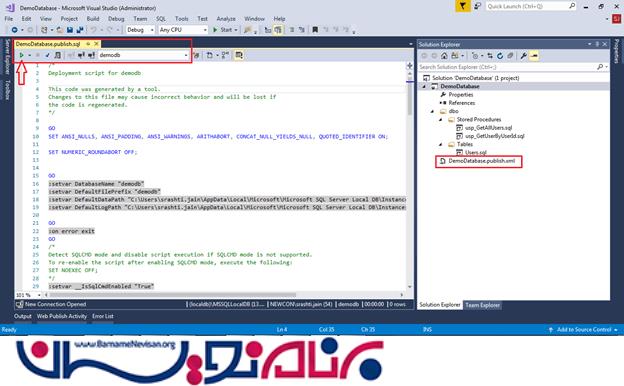Click the Open File icon
The width and height of the screenshot is (624, 386).
click(x=60, y=30)
